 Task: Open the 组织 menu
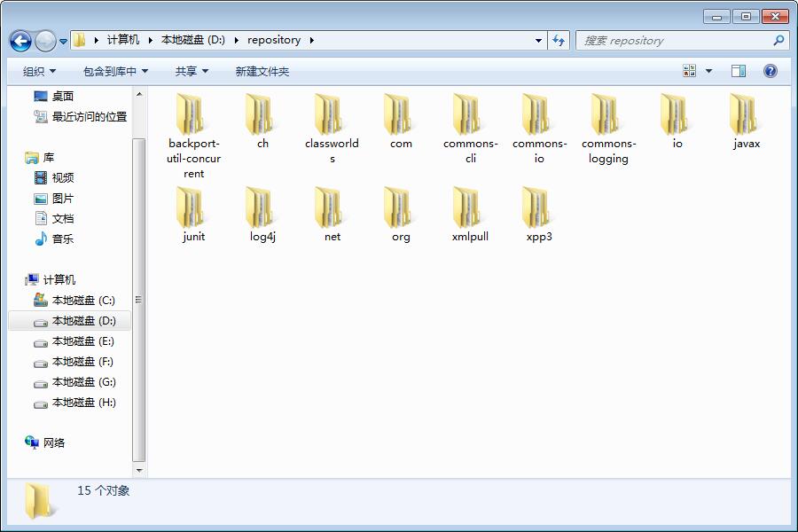point(39,71)
